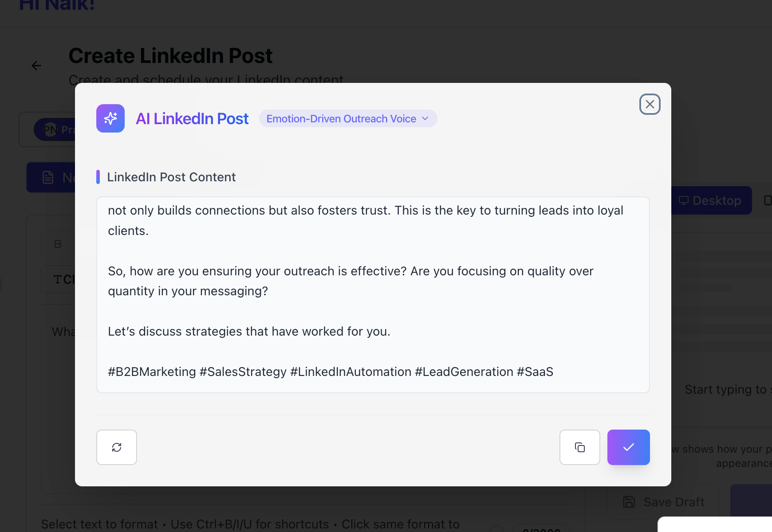The width and height of the screenshot is (772, 532).
Task: Click the AI LinkedIn Post title
Action: [x=192, y=118]
